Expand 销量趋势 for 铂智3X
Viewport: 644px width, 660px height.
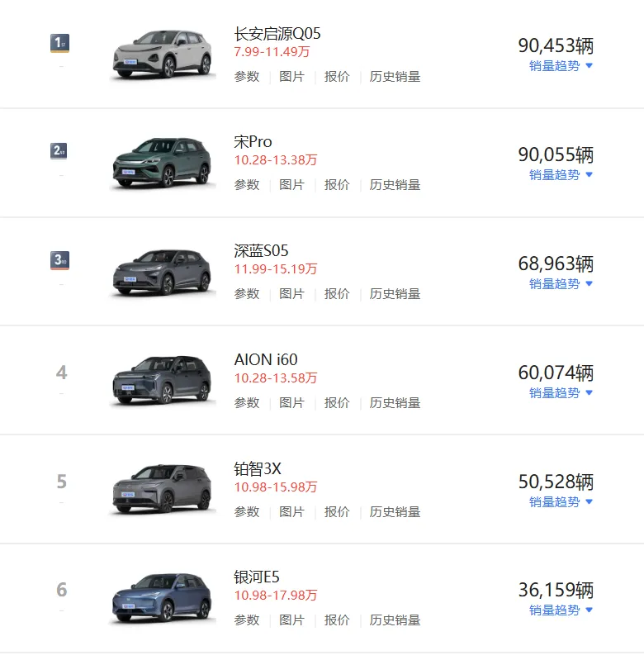point(561,502)
